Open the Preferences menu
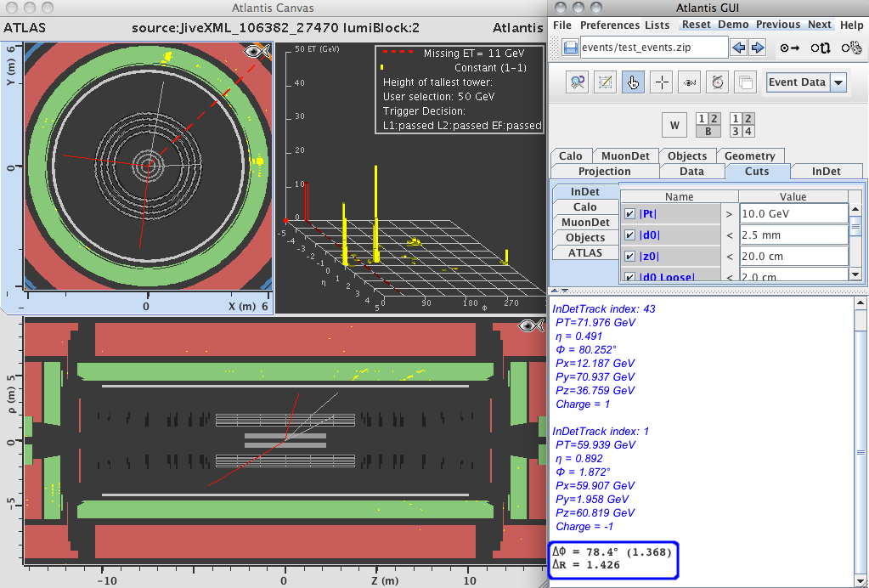Image resolution: width=869 pixels, height=588 pixels. [609, 25]
